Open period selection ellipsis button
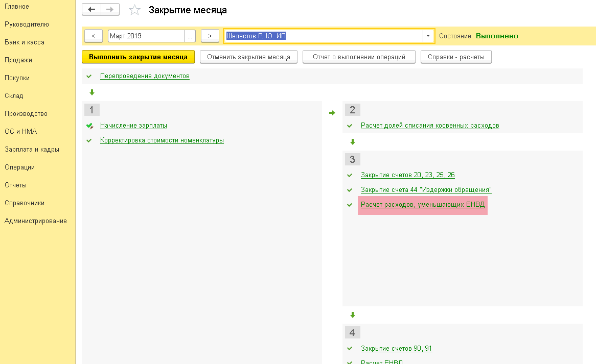596x364 pixels. [190, 36]
